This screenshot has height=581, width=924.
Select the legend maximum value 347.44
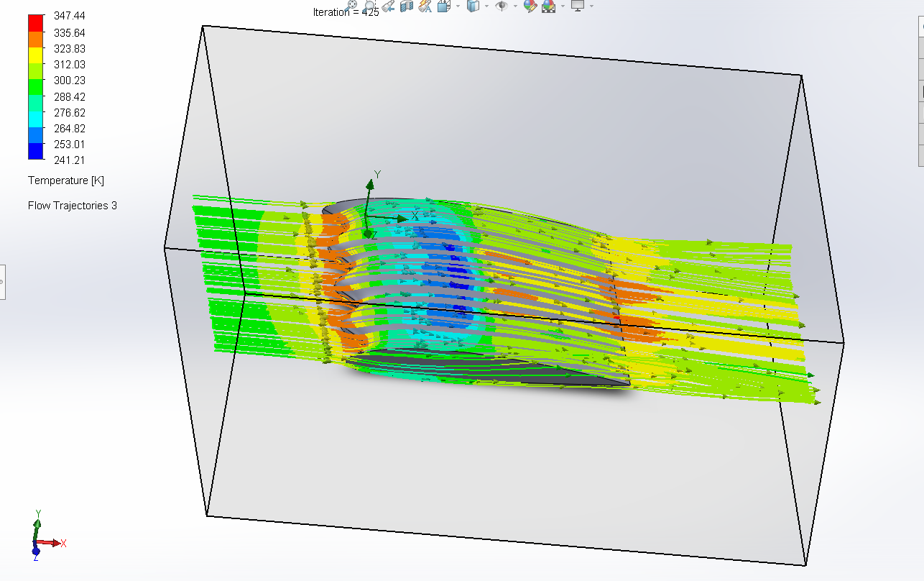tap(70, 16)
